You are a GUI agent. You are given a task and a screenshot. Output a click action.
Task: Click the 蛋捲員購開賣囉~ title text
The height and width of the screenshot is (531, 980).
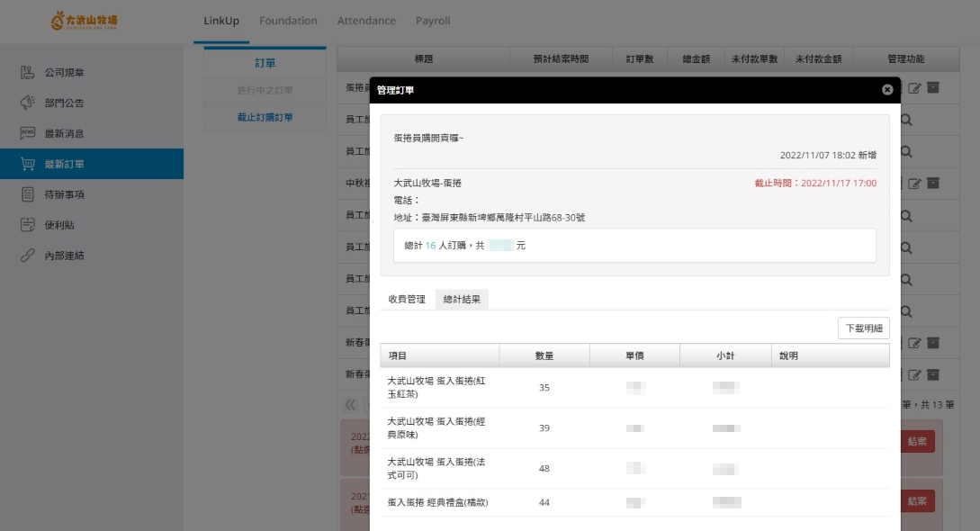[428, 138]
